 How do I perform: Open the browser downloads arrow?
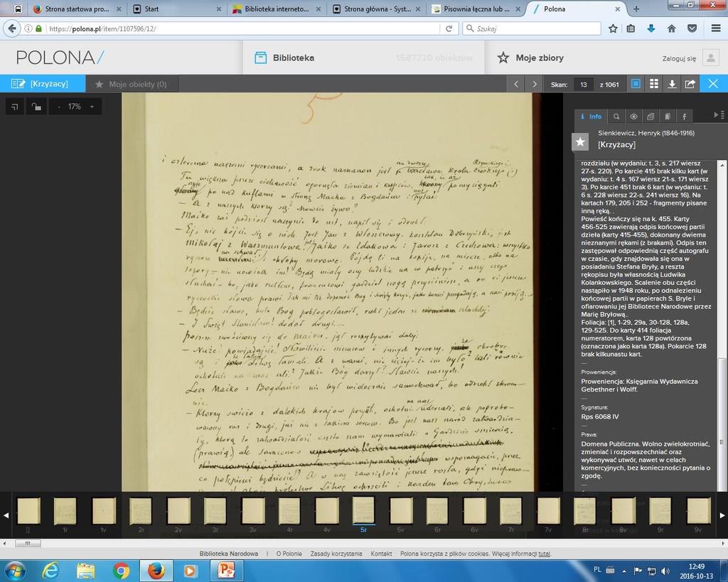pos(651,28)
